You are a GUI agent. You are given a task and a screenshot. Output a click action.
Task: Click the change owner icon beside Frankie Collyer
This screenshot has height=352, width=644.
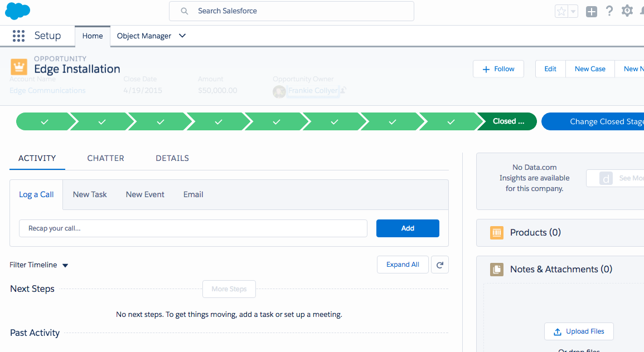[x=343, y=90]
